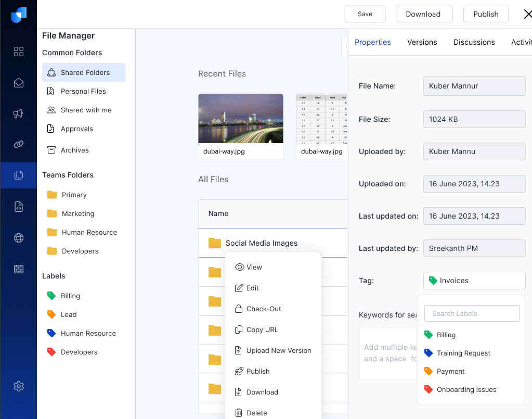This screenshot has height=419, width=532.
Task: Open the globe icon in sidebar
Action: (19, 238)
